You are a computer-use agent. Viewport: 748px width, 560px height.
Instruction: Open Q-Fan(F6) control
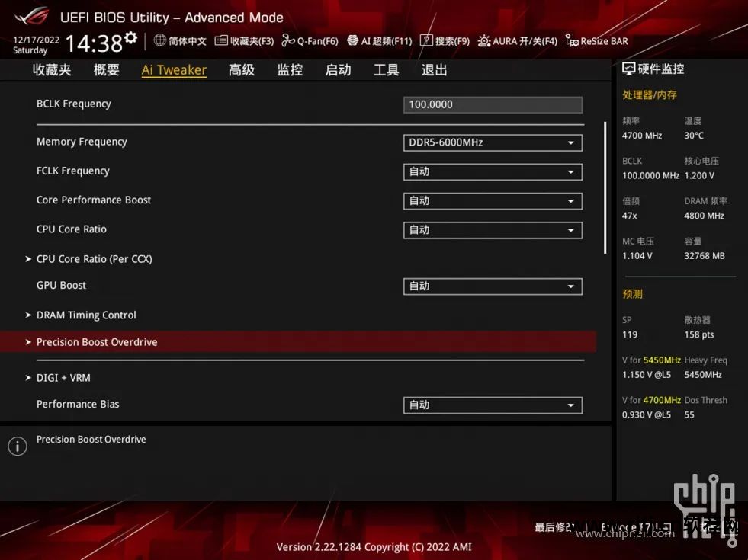tap(318, 41)
